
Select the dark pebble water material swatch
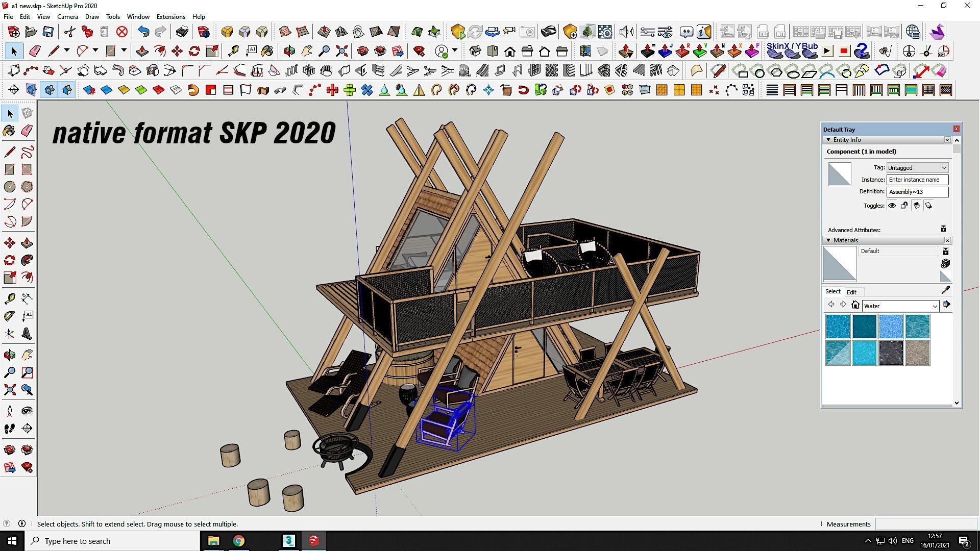point(891,353)
